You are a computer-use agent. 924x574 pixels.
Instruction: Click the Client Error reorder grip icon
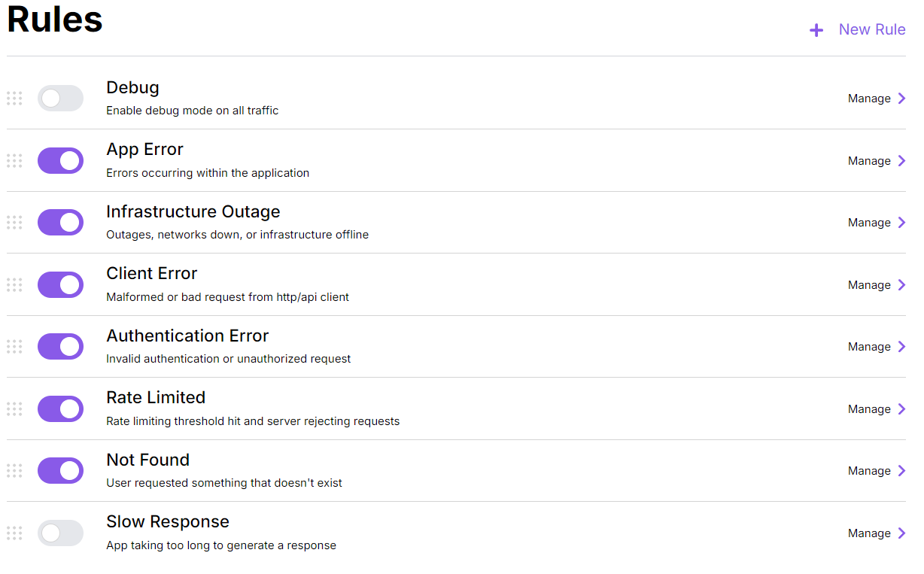pos(14,285)
